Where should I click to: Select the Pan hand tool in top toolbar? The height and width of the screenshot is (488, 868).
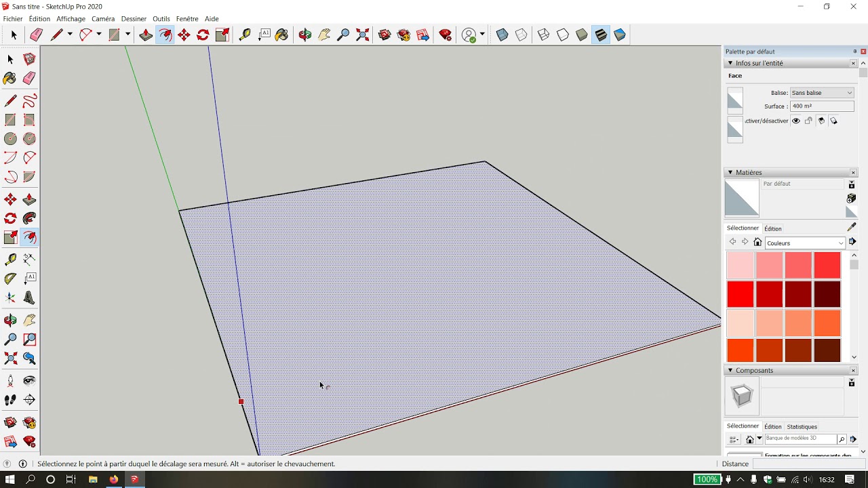pos(324,35)
